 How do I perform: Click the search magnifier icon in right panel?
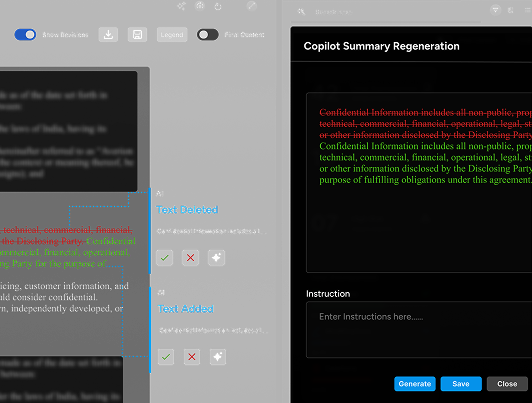click(x=301, y=12)
